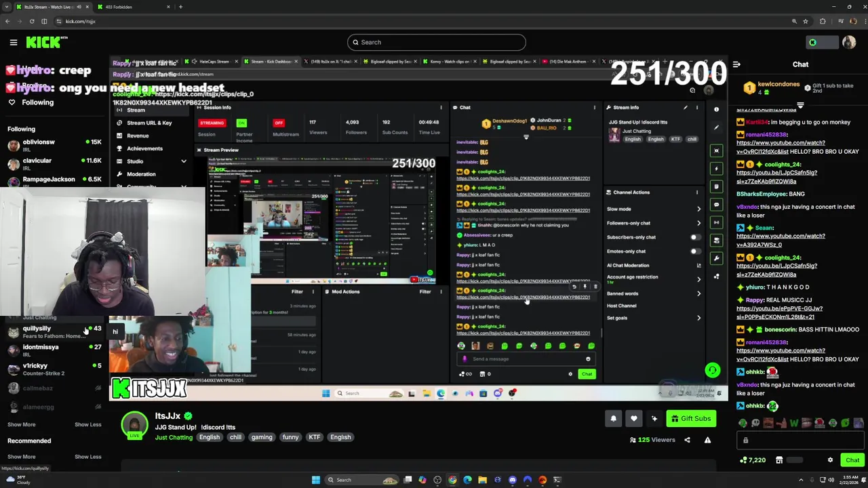Report the stream via warning triangle icon
The height and width of the screenshot is (488, 868).
click(x=707, y=440)
